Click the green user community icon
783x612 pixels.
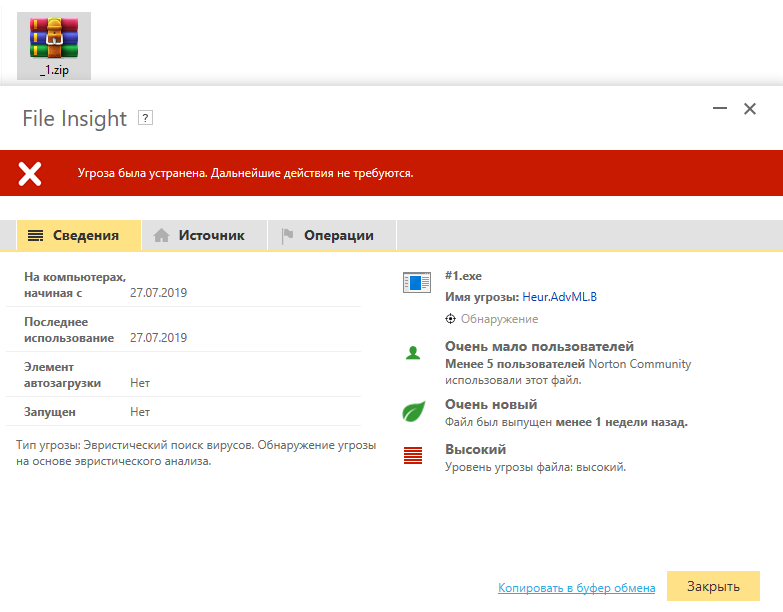413,353
